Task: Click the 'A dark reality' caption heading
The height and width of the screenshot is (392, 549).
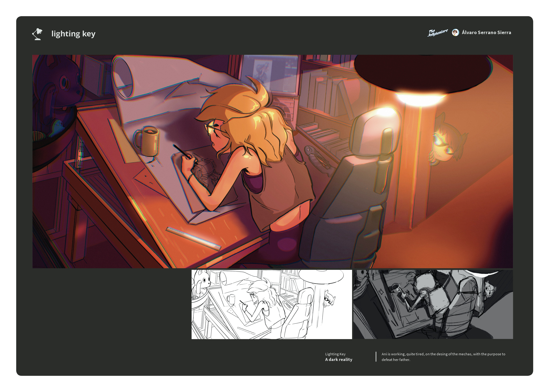Action: pos(339,359)
